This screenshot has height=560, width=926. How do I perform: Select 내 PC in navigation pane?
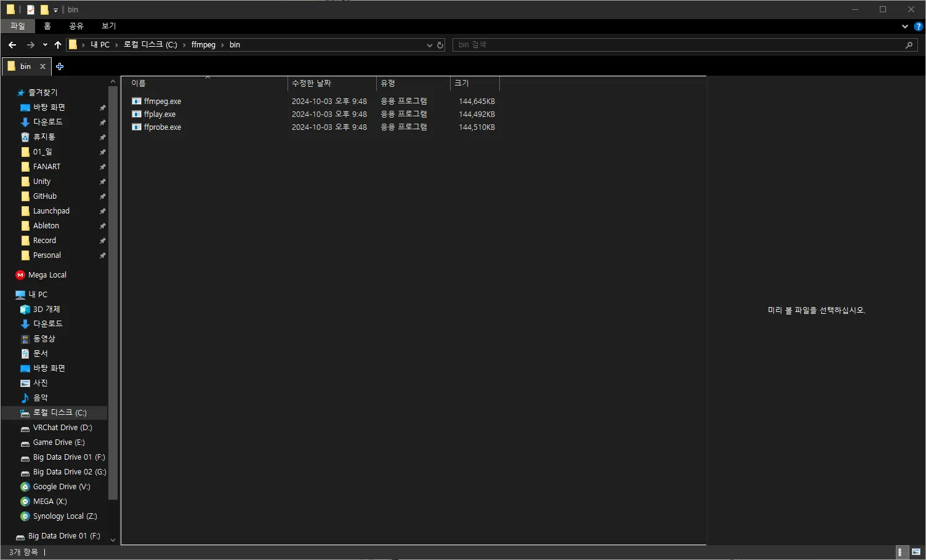(38, 294)
